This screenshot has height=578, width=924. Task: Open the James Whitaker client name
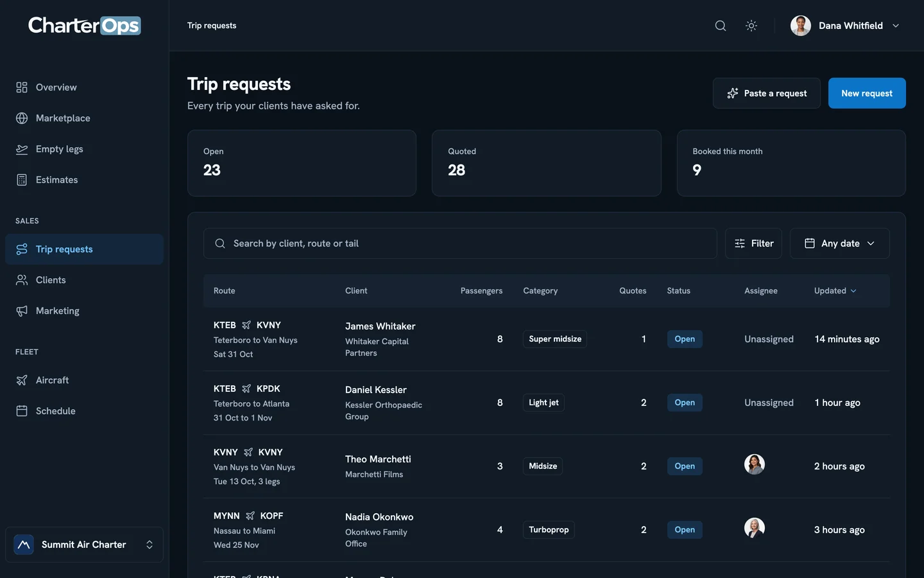click(380, 326)
